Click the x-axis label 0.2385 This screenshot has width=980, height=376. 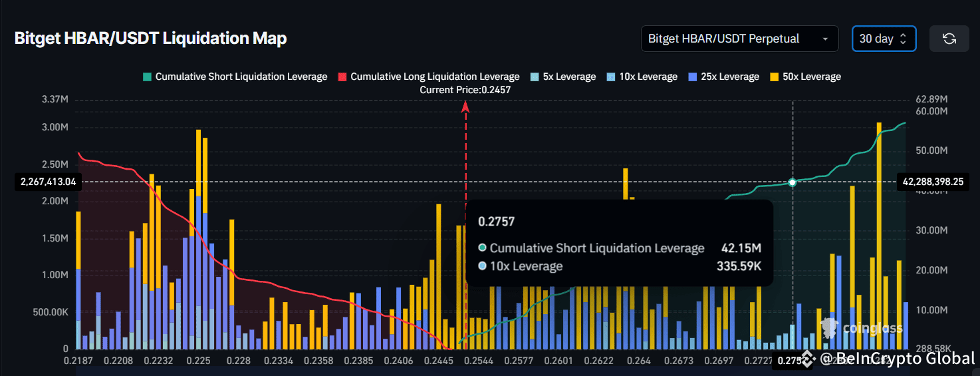pyautogui.click(x=360, y=361)
